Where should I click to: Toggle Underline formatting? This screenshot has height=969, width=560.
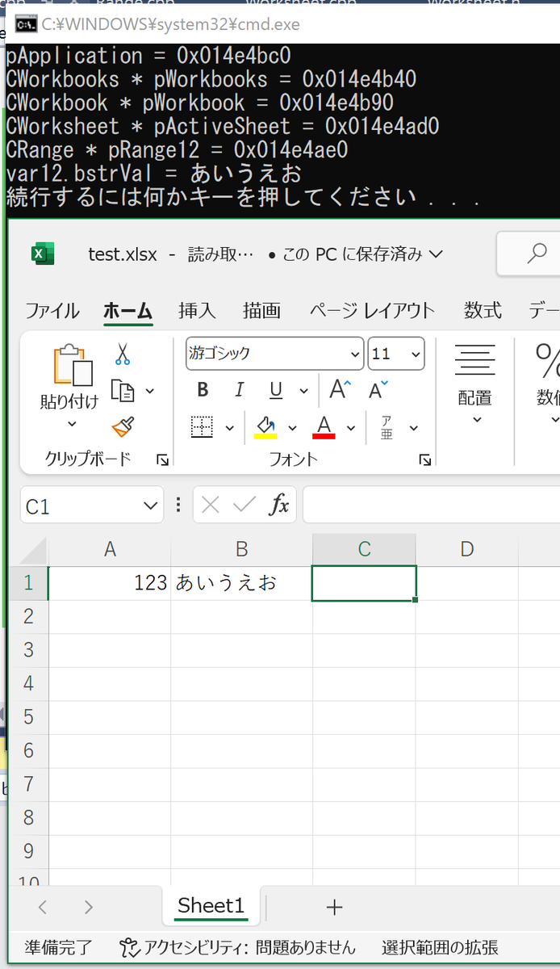[276, 390]
